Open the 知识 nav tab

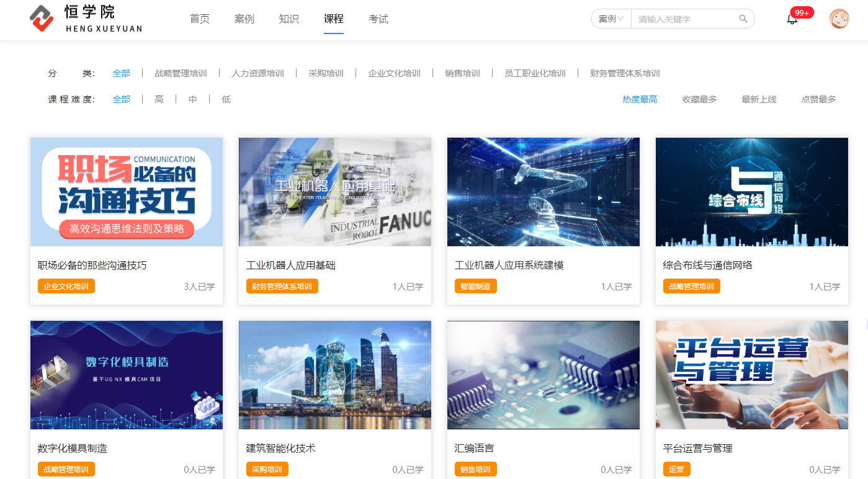coord(289,19)
